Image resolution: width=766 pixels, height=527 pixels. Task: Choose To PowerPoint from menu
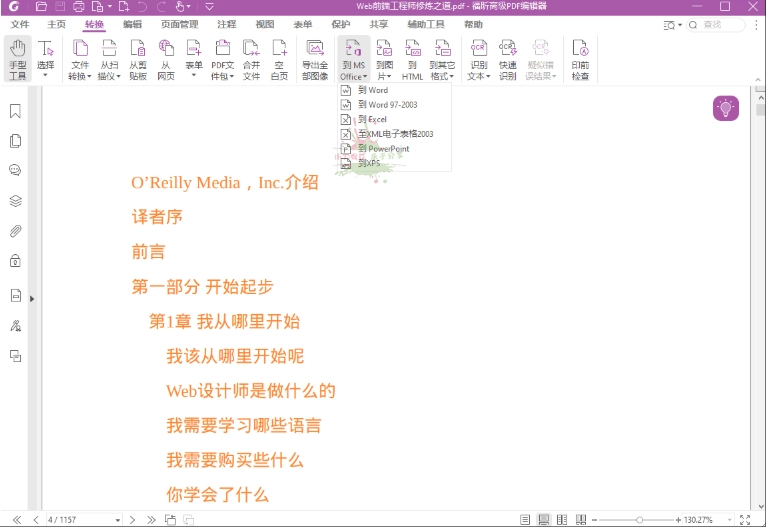point(394,148)
